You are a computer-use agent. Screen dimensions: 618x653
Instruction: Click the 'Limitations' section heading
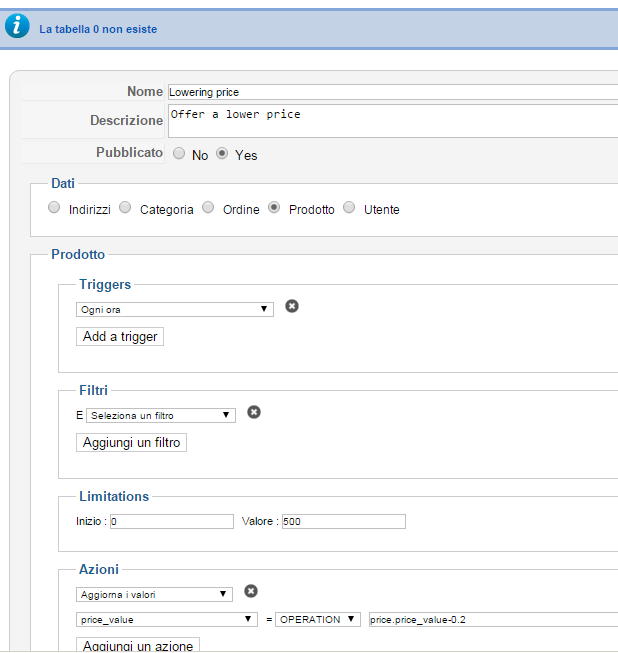[114, 496]
